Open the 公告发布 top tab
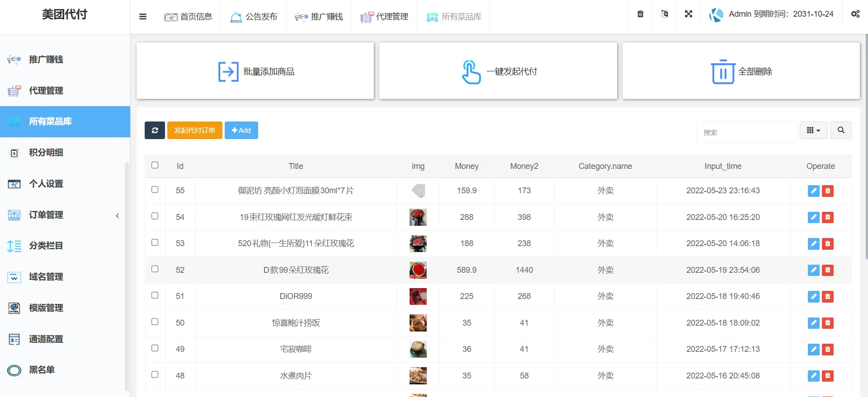Image resolution: width=868 pixels, height=397 pixels. (x=254, y=17)
